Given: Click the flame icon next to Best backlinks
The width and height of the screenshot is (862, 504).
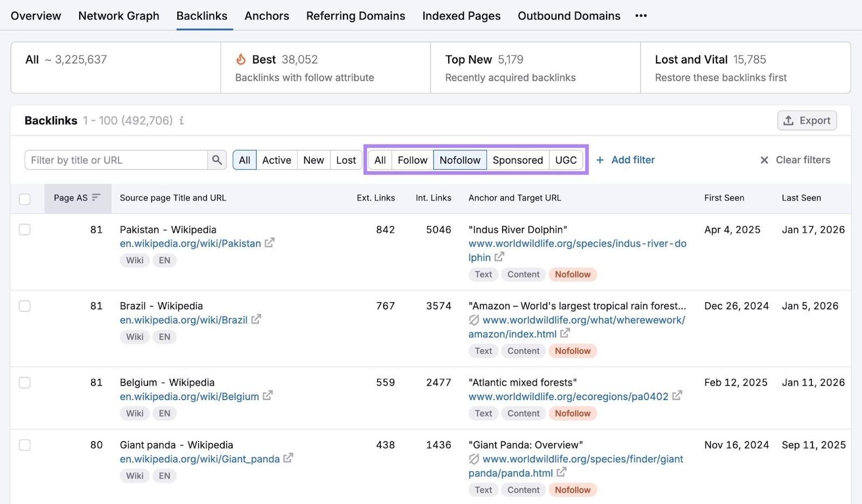Looking at the screenshot, I should coord(241,59).
